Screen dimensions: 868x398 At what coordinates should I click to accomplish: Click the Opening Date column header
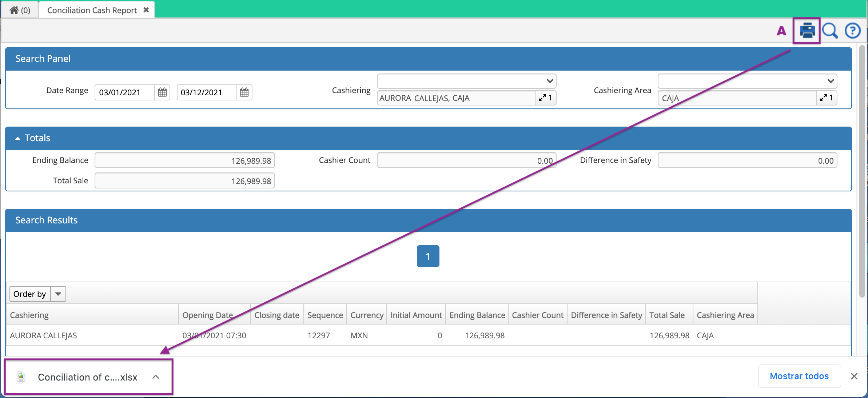tap(207, 315)
